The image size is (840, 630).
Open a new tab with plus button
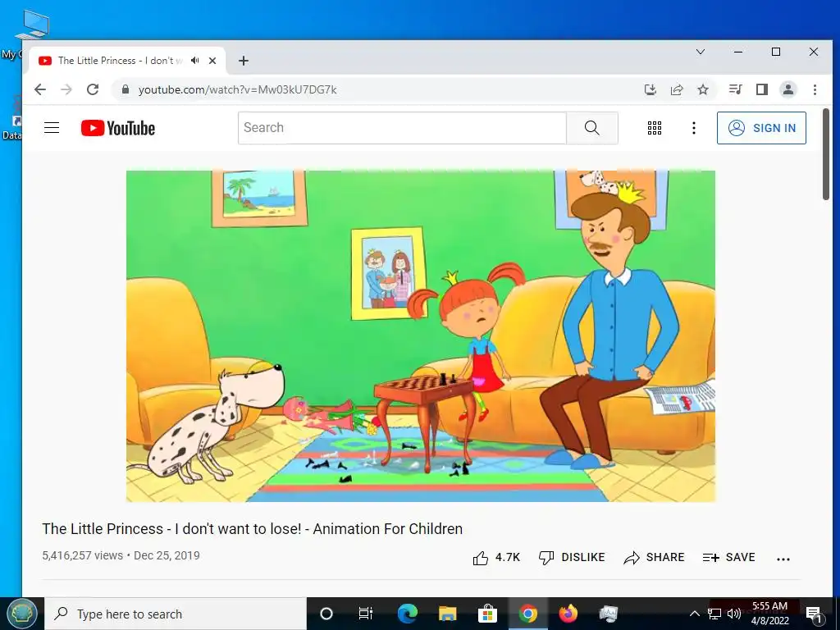point(244,61)
